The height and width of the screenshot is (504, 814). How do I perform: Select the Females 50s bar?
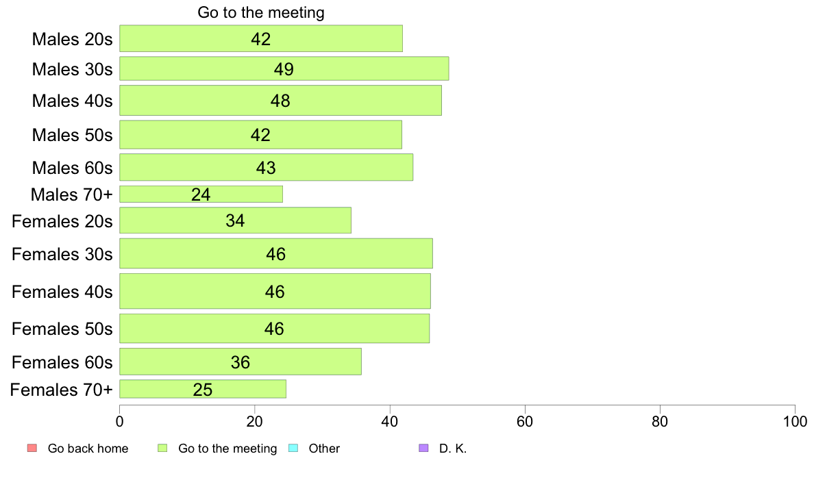pos(274,329)
